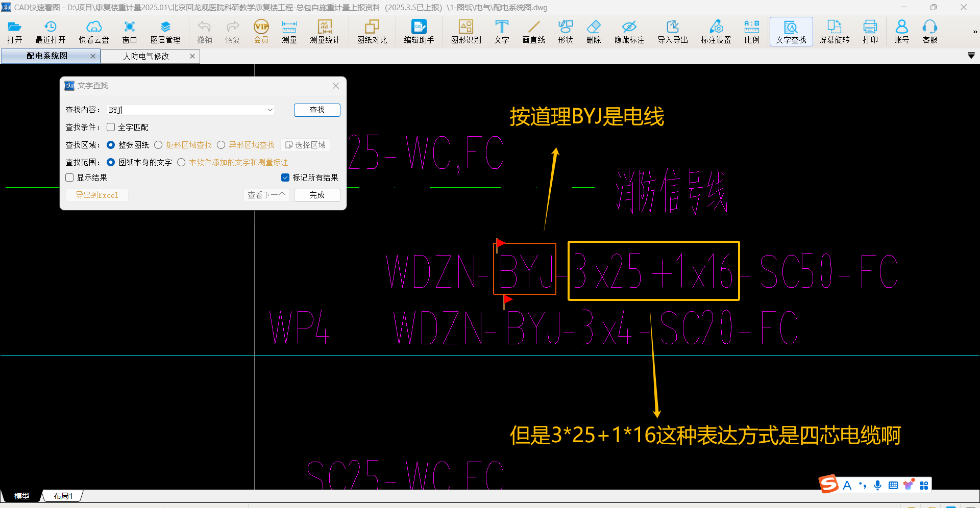Click the 打印 print icon

pos(870,32)
